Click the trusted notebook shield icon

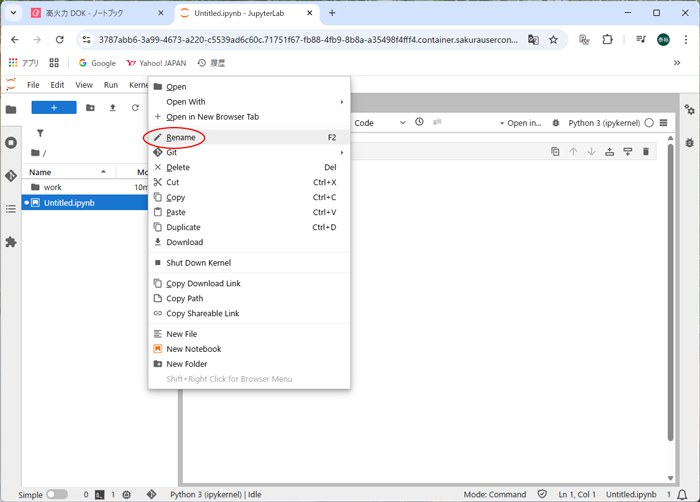point(542,494)
